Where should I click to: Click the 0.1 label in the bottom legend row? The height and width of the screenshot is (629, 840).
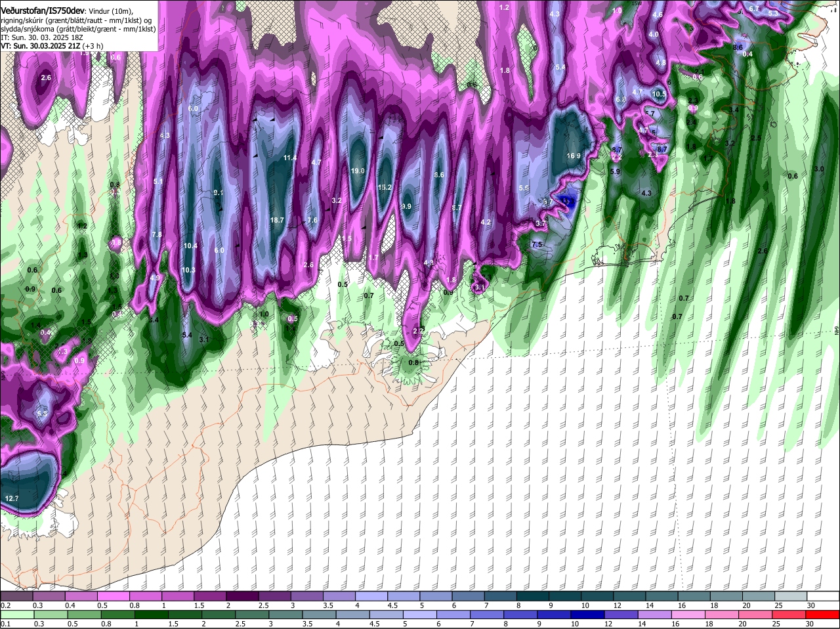pyautogui.click(x=5, y=624)
